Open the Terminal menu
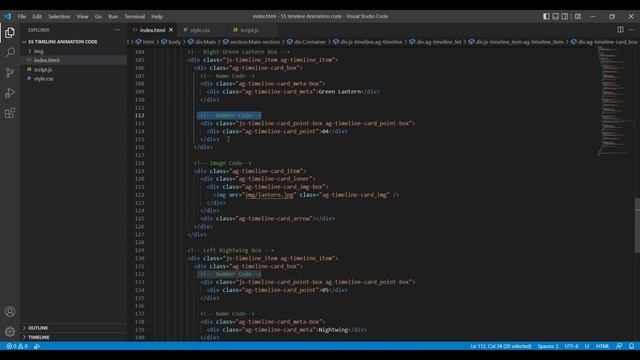Screen dimensions: 640x360 (135, 17)
